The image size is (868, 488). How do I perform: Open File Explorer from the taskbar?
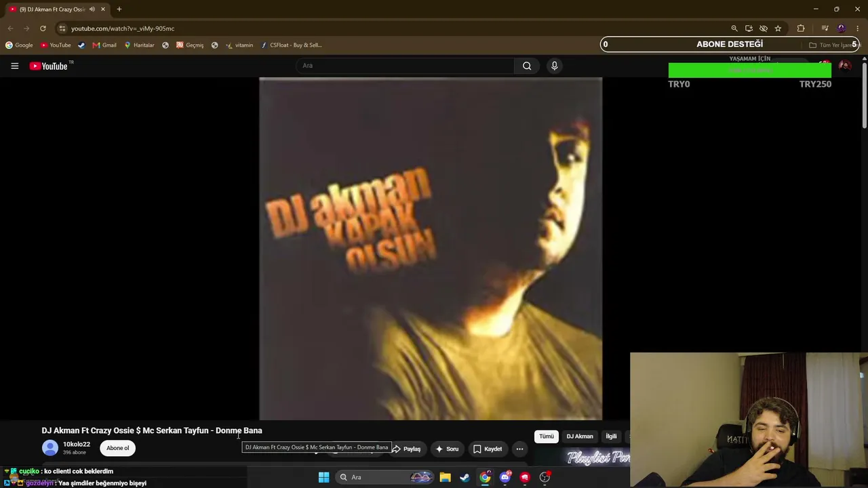coord(445,477)
